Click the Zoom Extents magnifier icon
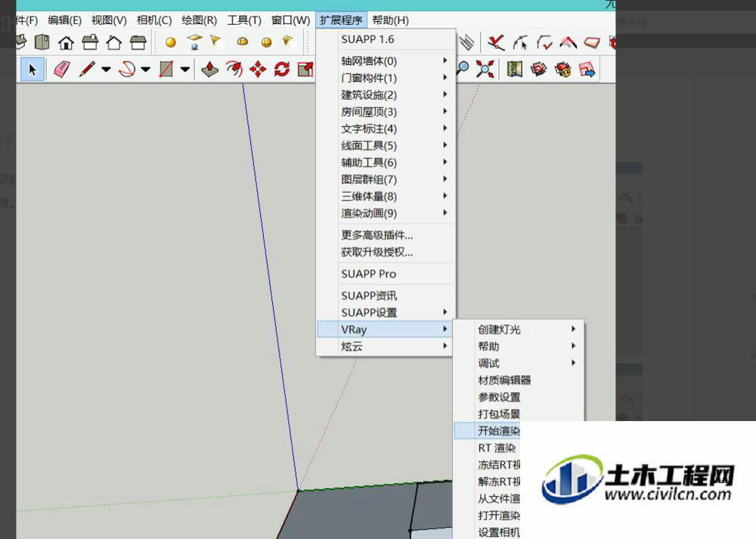 click(x=485, y=69)
